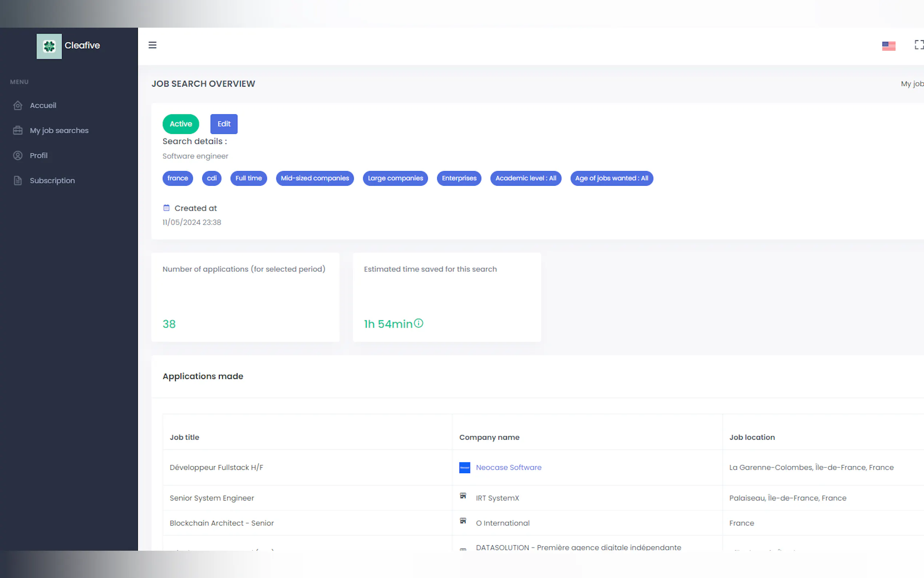Click the Full time filter tag
This screenshot has width=924, height=578.
248,178
